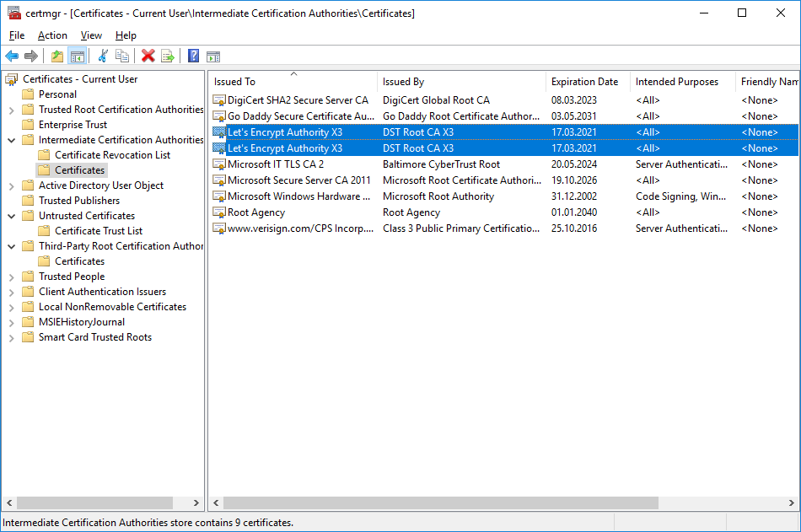Click 'DigiCert Global Root CA' issuer cell

[436, 100]
